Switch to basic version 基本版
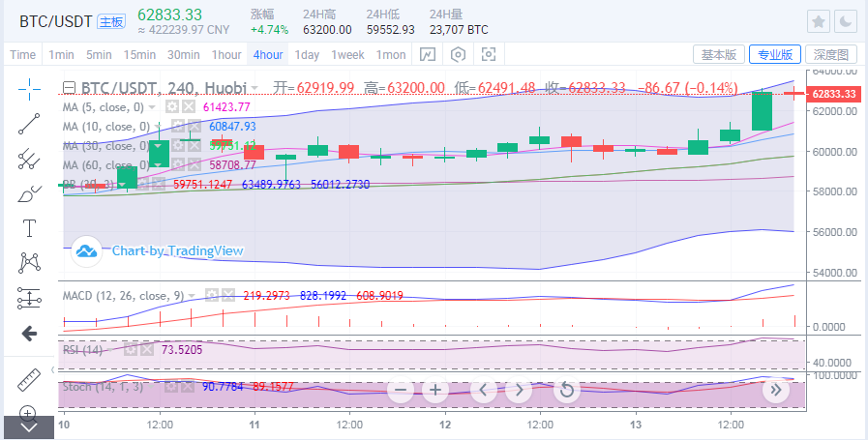The height and width of the screenshot is (440, 868). click(719, 54)
